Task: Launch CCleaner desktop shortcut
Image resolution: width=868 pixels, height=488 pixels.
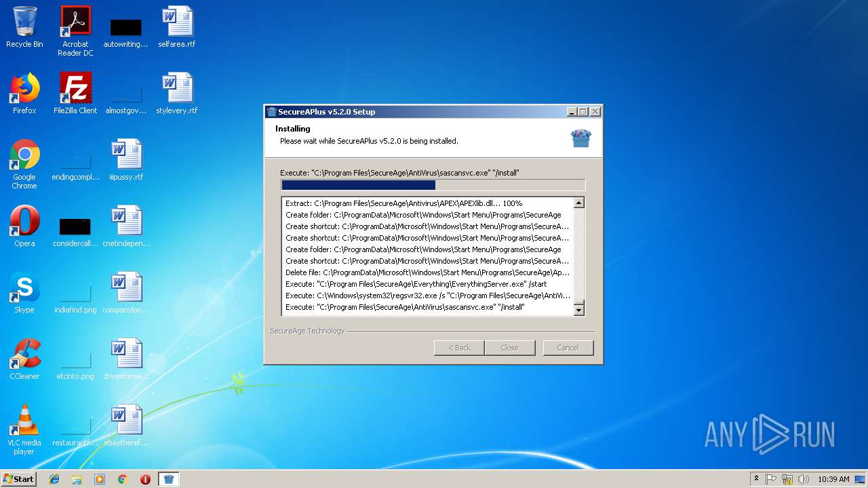Action: click(x=24, y=359)
